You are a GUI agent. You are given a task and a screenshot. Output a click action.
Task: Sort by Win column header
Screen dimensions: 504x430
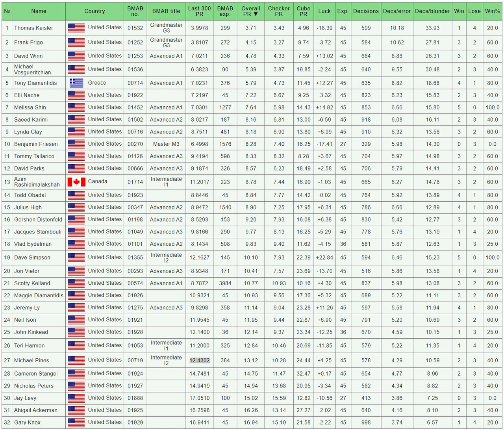coord(459,11)
